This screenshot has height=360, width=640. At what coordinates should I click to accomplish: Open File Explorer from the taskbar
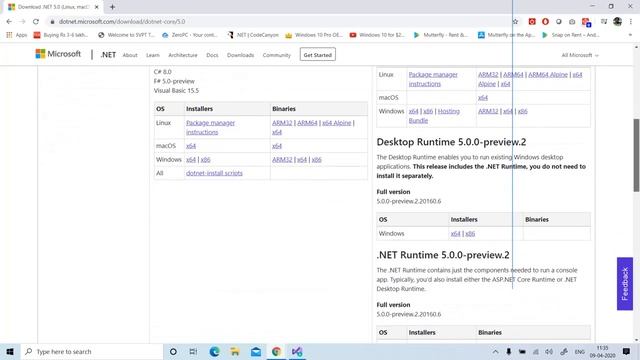pyautogui.click(x=235, y=351)
